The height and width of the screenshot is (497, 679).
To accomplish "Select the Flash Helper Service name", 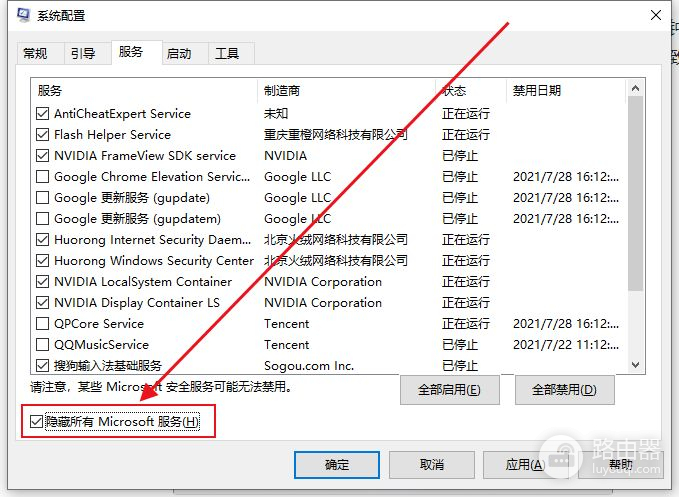I will [x=112, y=135].
